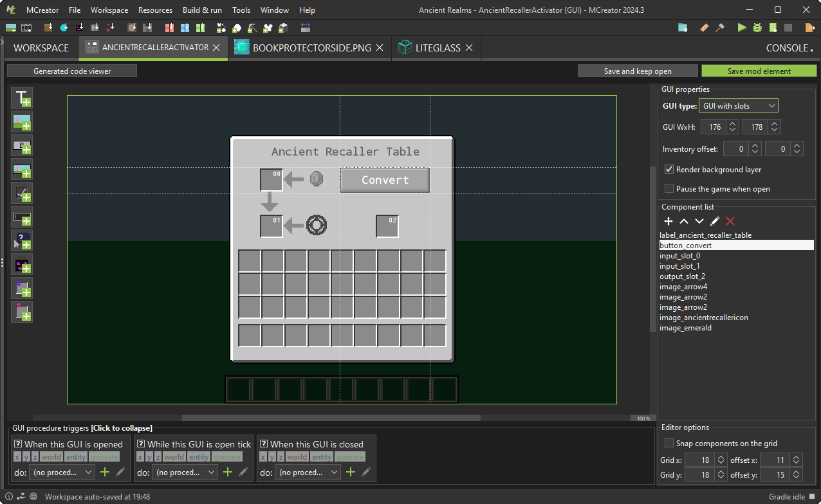Open the Build & run menu
821x504 pixels.
pos(202,10)
